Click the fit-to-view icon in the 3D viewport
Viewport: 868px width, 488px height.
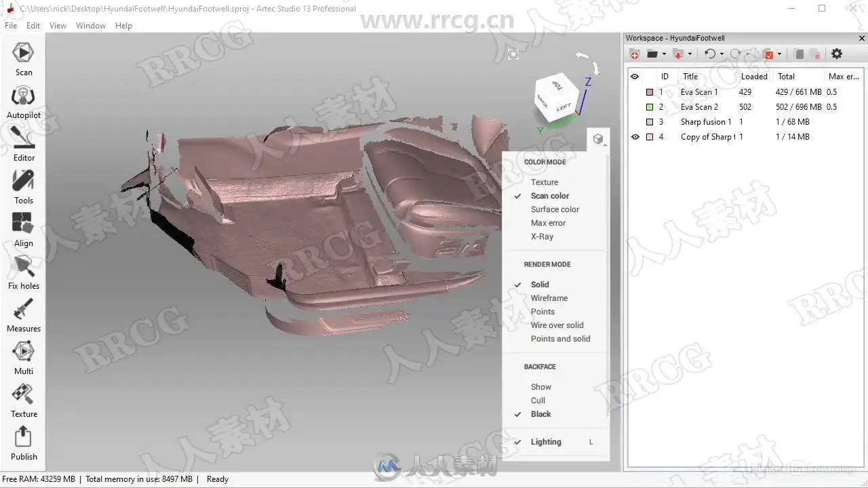[x=513, y=54]
